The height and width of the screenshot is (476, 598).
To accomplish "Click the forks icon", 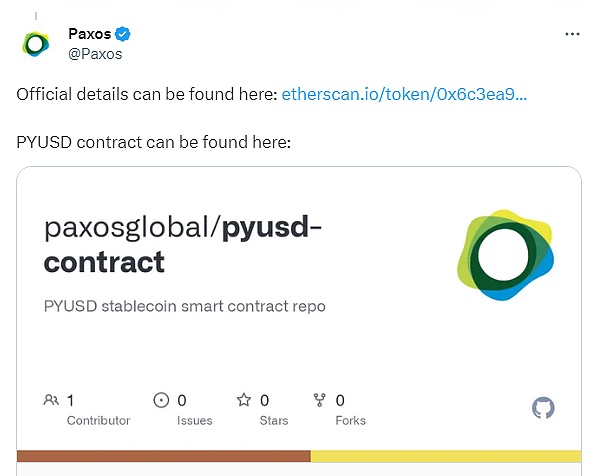I will (x=320, y=400).
